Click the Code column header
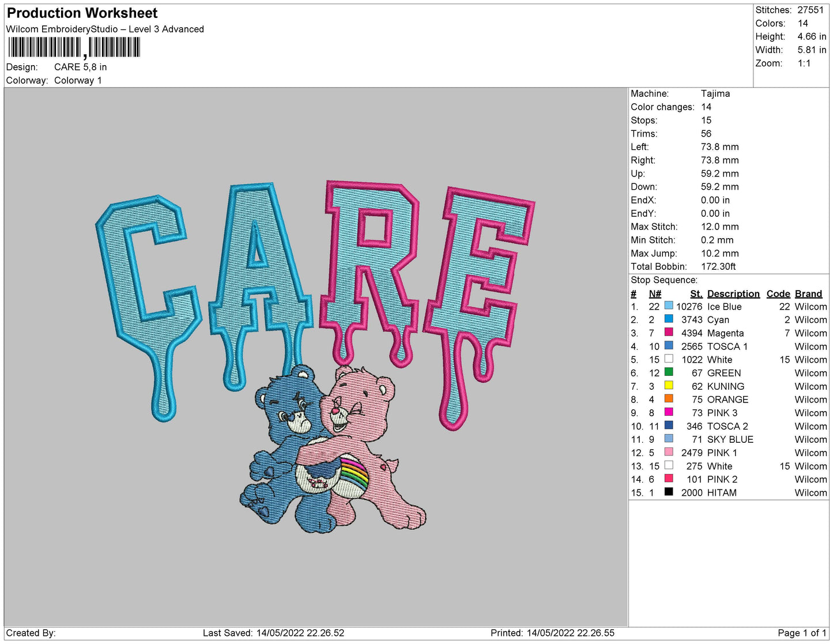Viewport: 833px width, 644px height. tap(778, 293)
